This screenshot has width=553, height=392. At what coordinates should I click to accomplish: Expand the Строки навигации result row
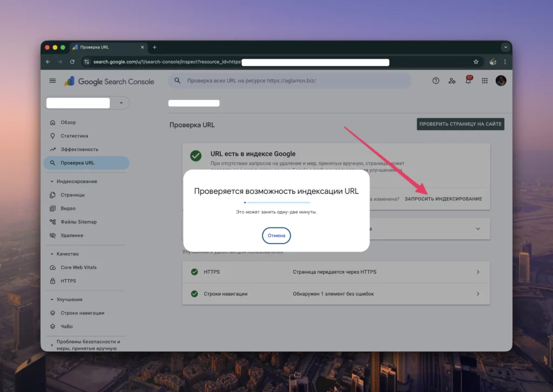pyautogui.click(x=336, y=294)
